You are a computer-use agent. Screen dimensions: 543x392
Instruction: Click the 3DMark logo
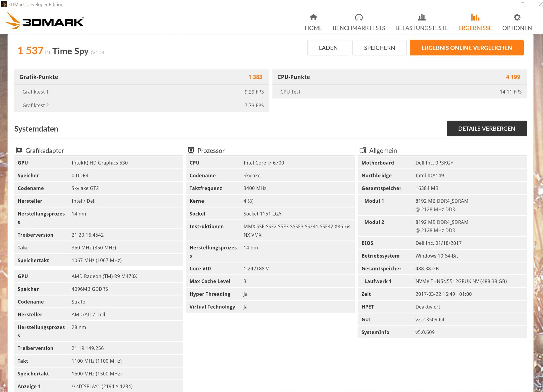coord(45,21)
